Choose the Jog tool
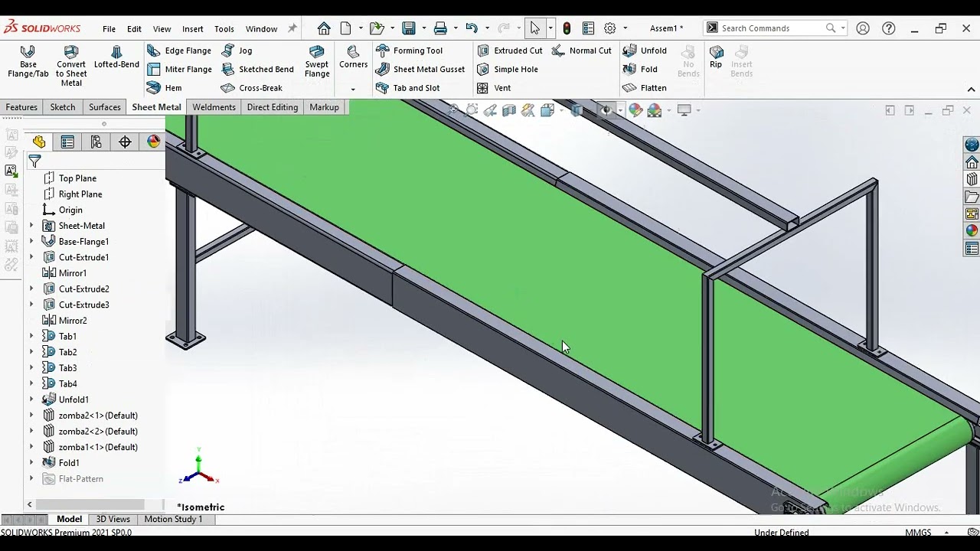 tap(237, 51)
